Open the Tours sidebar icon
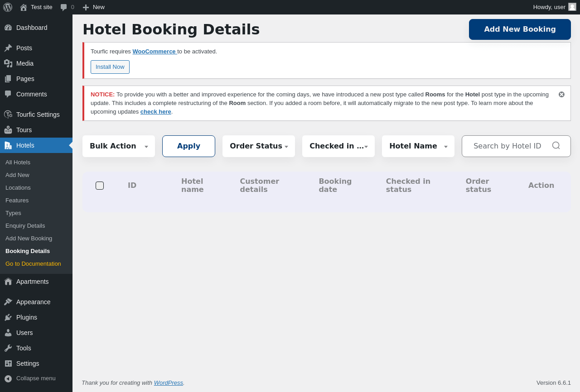 pyautogui.click(x=8, y=130)
